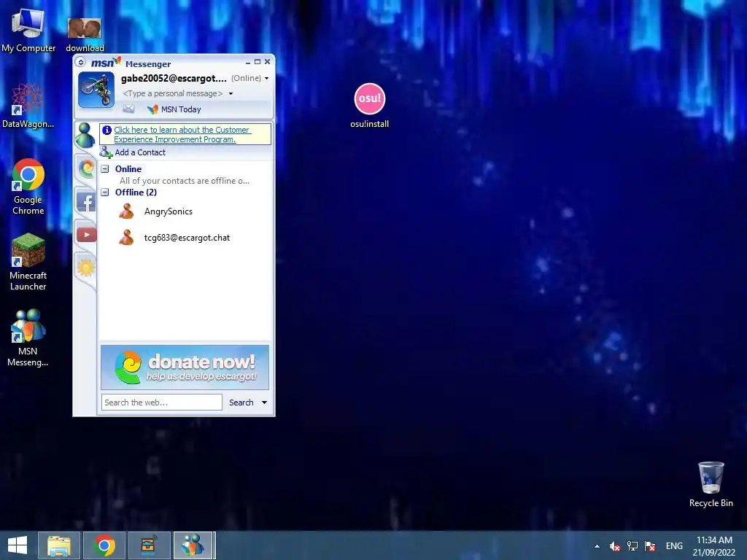Launch the DataWagon desktop shortcut
Screen dimensions: 747x560
[x=28, y=106]
